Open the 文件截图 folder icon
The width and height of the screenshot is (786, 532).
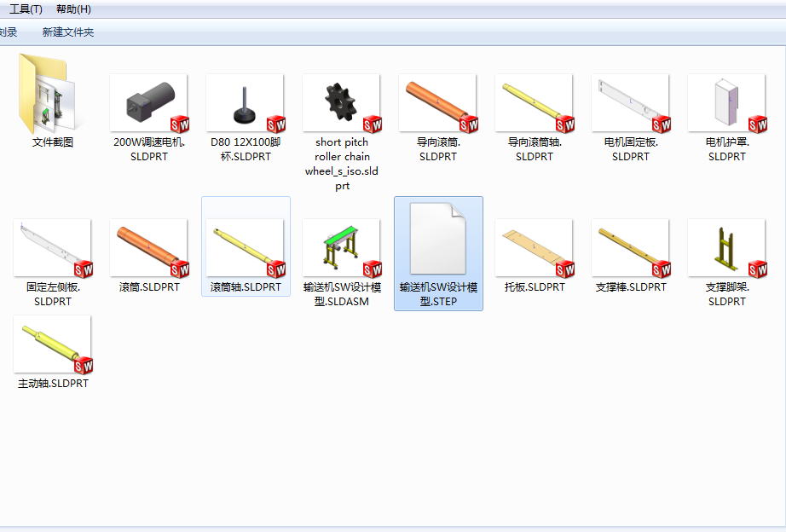point(49,95)
